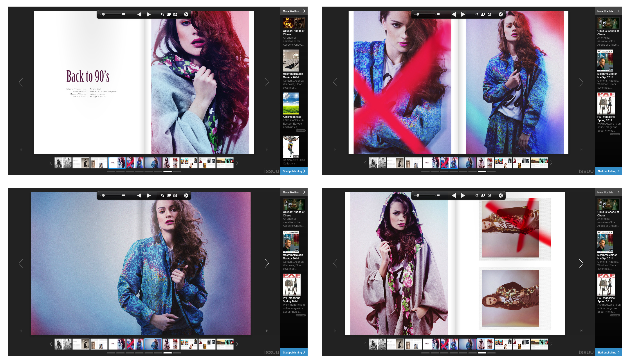Click the previous-page triangle in bottom-right viewer toolbar
Screen dimensions: 631x364
click(x=454, y=196)
